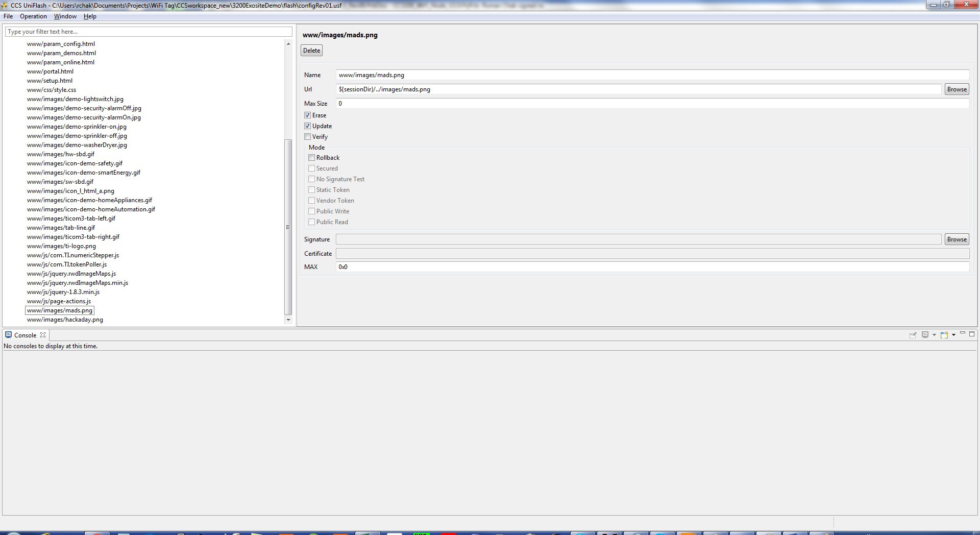Open dropdown beside Display Selected Console
980x535 pixels.
(x=934, y=335)
